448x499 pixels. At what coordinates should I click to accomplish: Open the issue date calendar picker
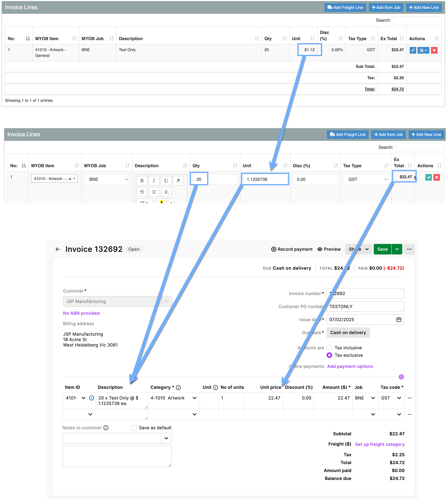click(x=399, y=319)
